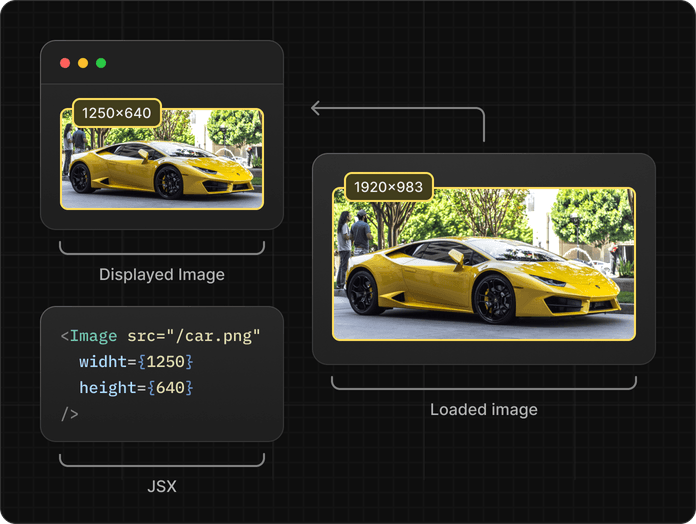
Task: Click the "Displayed Image" caption
Action: pos(162,274)
